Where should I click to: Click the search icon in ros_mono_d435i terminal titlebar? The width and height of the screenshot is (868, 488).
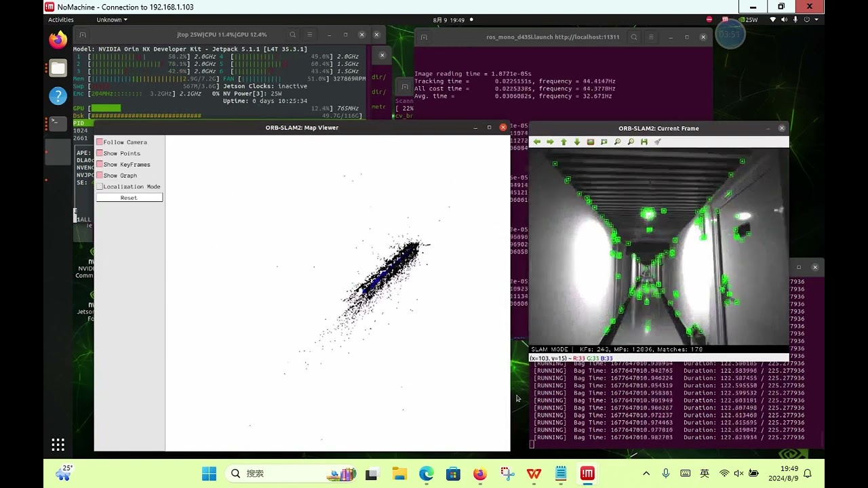(634, 37)
